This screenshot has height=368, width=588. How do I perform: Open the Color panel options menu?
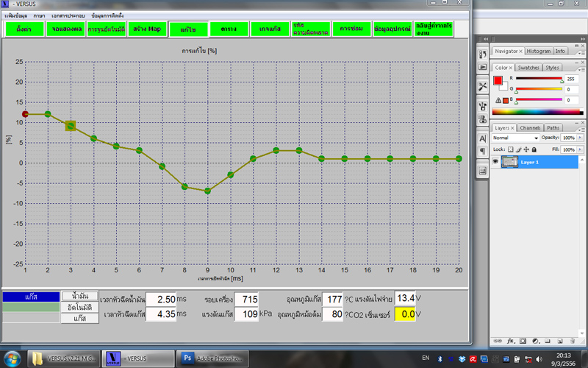point(581,70)
